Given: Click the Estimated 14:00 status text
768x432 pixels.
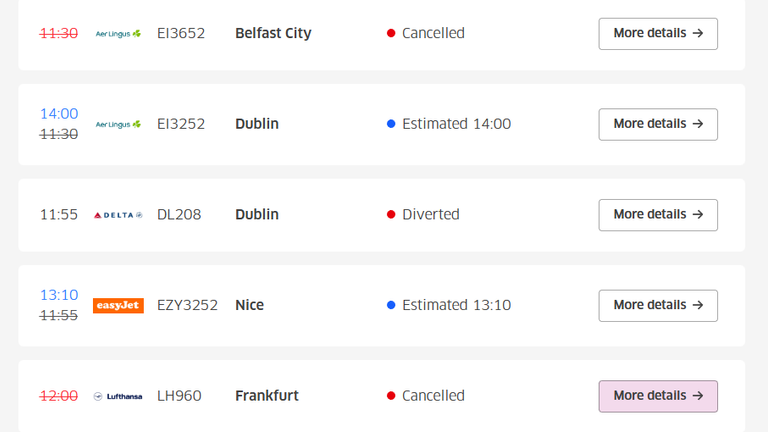Looking at the screenshot, I should (456, 124).
